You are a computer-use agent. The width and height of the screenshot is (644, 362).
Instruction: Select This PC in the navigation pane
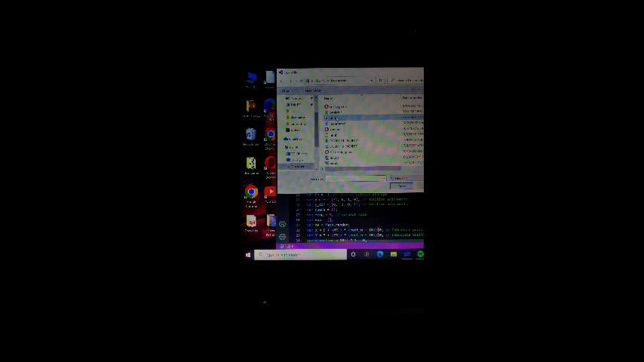(x=293, y=147)
